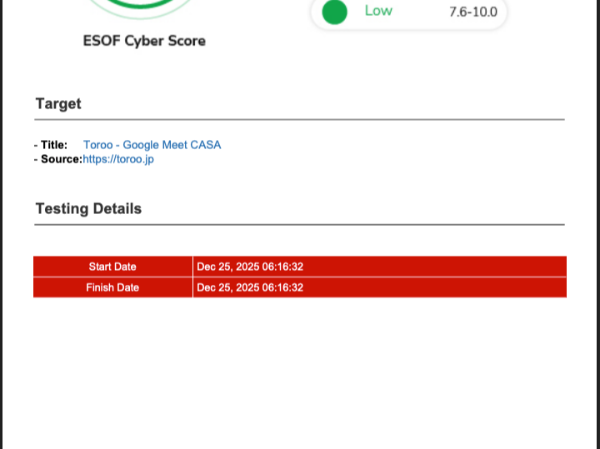Select the Start Date header cell
Screen dimensions: 600x449
click(x=112, y=267)
